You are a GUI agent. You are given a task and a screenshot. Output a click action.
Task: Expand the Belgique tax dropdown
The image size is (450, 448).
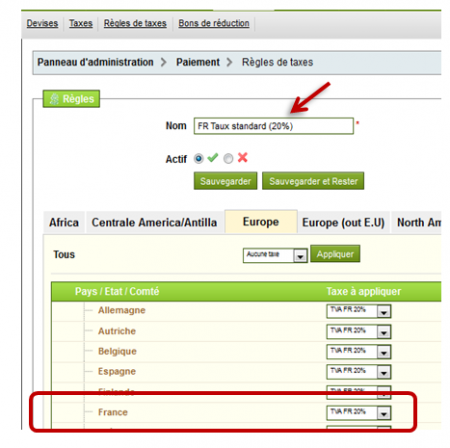point(359,352)
